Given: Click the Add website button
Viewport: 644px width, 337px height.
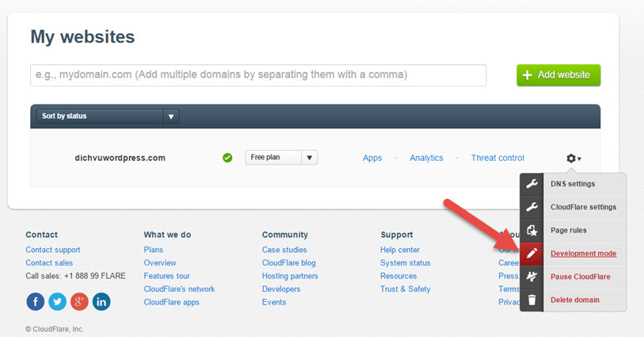Looking at the screenshot, I should point(558,75).
